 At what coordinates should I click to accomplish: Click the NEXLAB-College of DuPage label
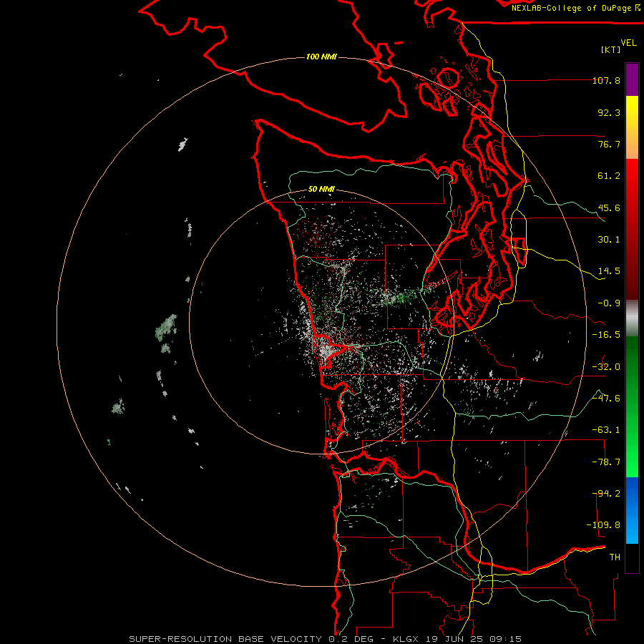[576, 8]
